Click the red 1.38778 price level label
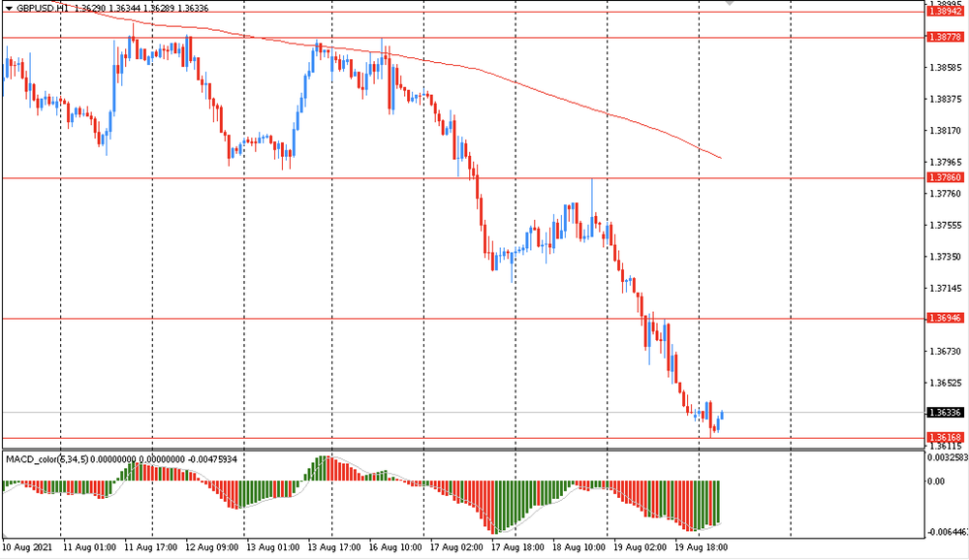 point(946,37)
